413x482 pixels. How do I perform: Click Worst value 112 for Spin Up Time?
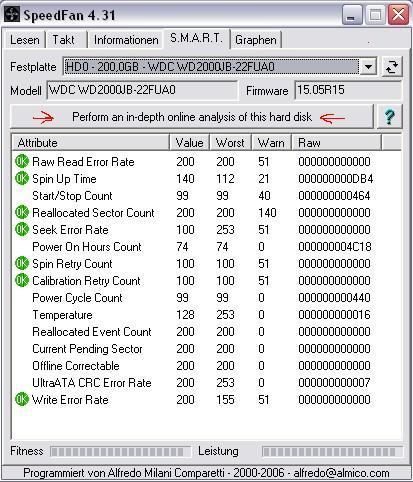pos(225,179)
